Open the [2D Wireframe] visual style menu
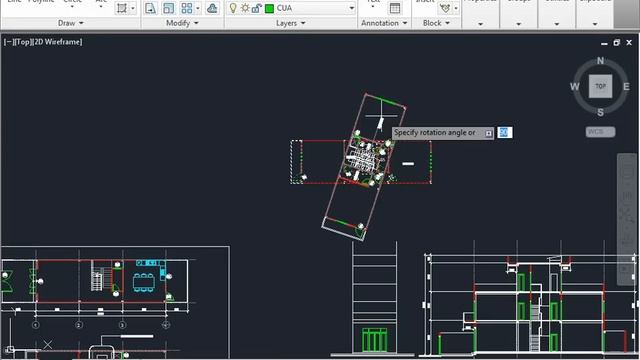640x360 pixels. click(57, 42)
